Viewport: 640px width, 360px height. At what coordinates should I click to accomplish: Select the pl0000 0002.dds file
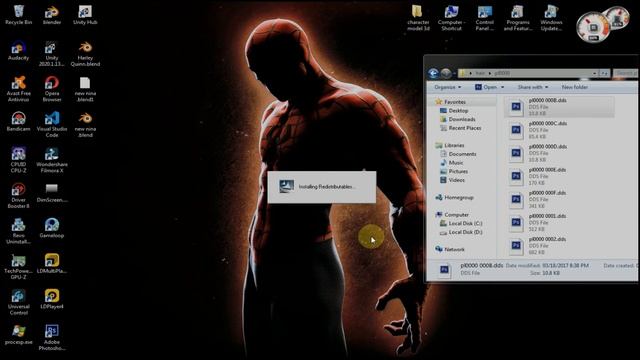(x=559, y=246)
